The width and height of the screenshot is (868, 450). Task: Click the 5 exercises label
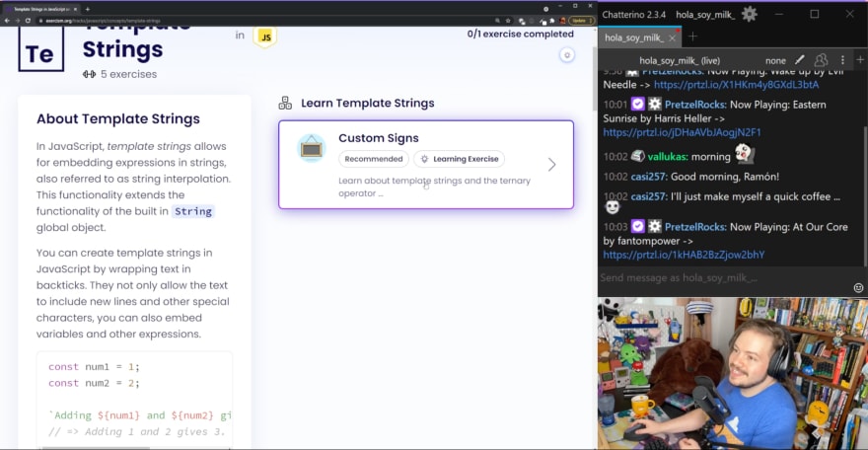(x=128, y=74)
